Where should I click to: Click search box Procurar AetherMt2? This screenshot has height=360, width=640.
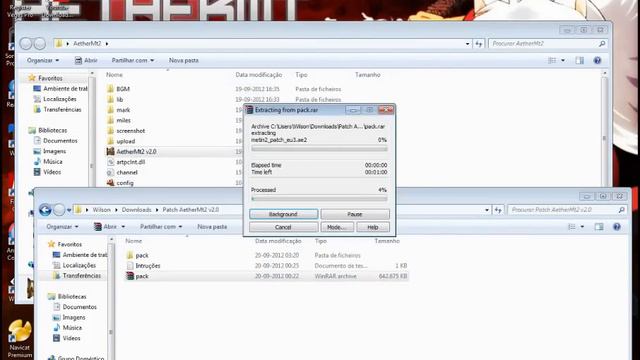(547, 44)
